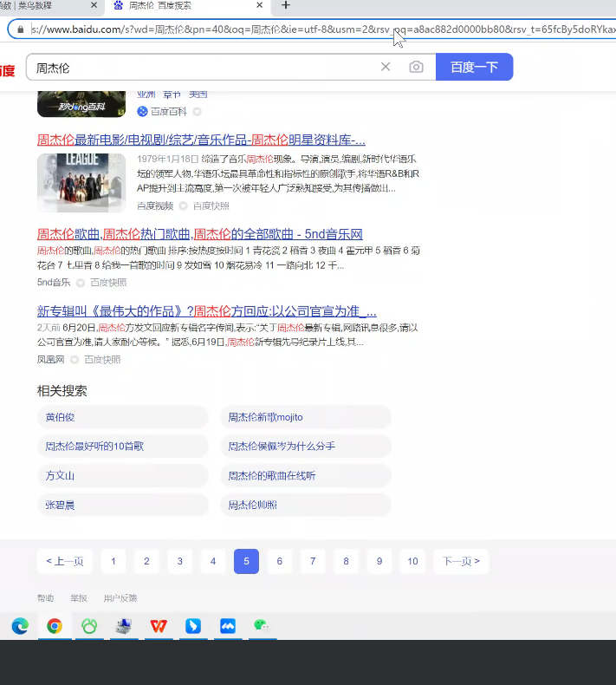Viewport: 616px width, 685px height.
Task: Go to results page 9
Action: coord(379,561)
